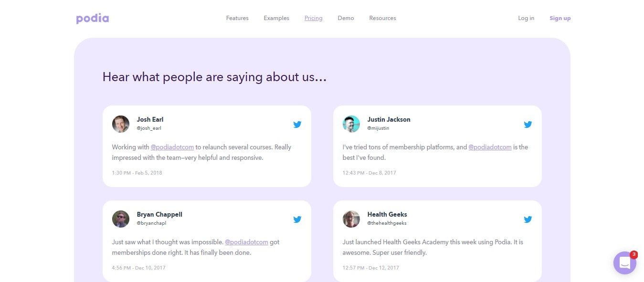This screenshot has height=282, width=644.
Task: Click Twitter icon on Justin Jackson's tweet
Action: (528, 125)
